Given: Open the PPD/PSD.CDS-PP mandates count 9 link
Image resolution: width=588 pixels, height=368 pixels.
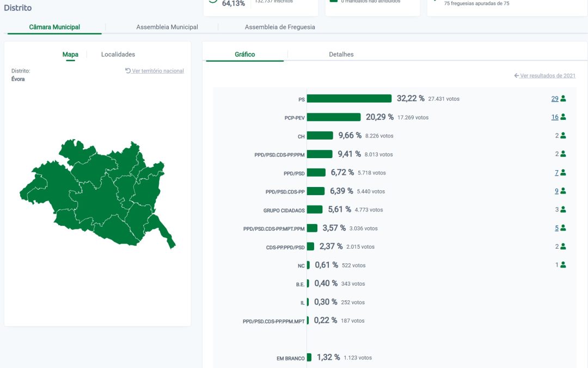Looking at the screenshot, I should click(x=556, y=191).
